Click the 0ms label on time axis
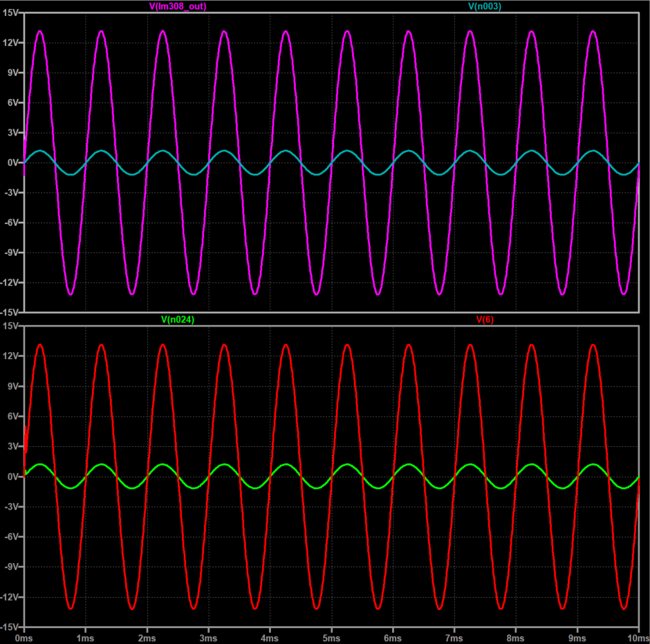Viewport: 650px width, 644px height. (24, 638)
